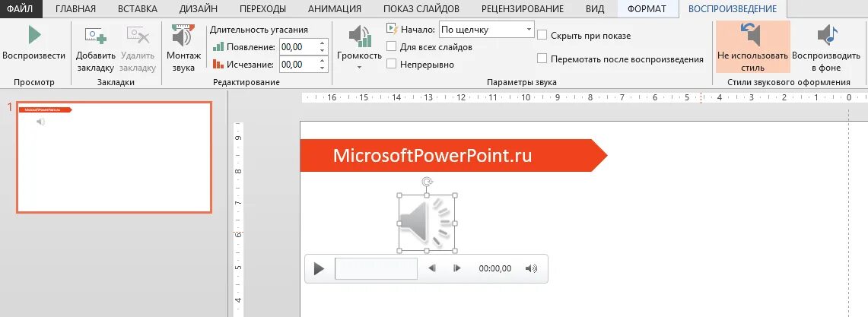The height and width of the screenshot is (317, 868).
Task: Click the 00:00,00 time readout in player
Action: click(x=495, y=268)
